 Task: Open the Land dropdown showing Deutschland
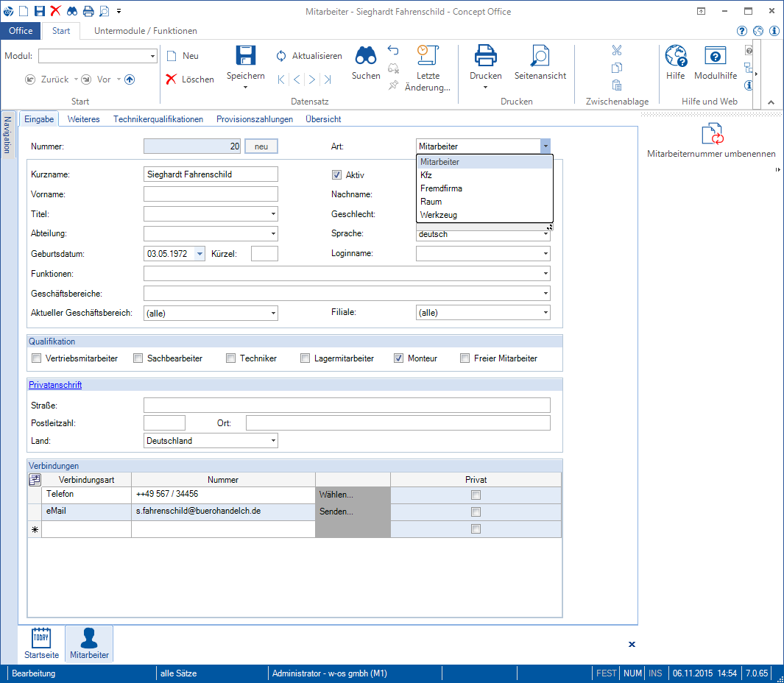point(273,441)
